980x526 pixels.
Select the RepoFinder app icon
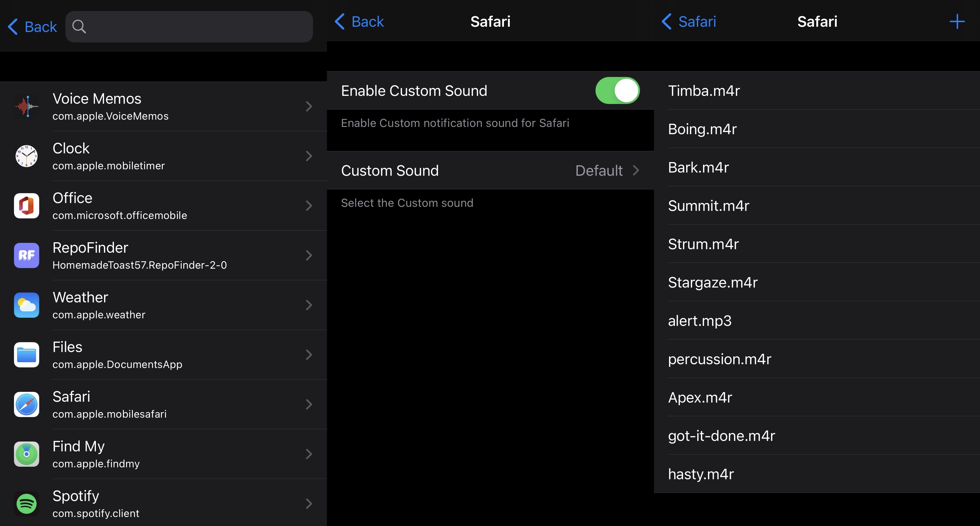pos(27,255)
